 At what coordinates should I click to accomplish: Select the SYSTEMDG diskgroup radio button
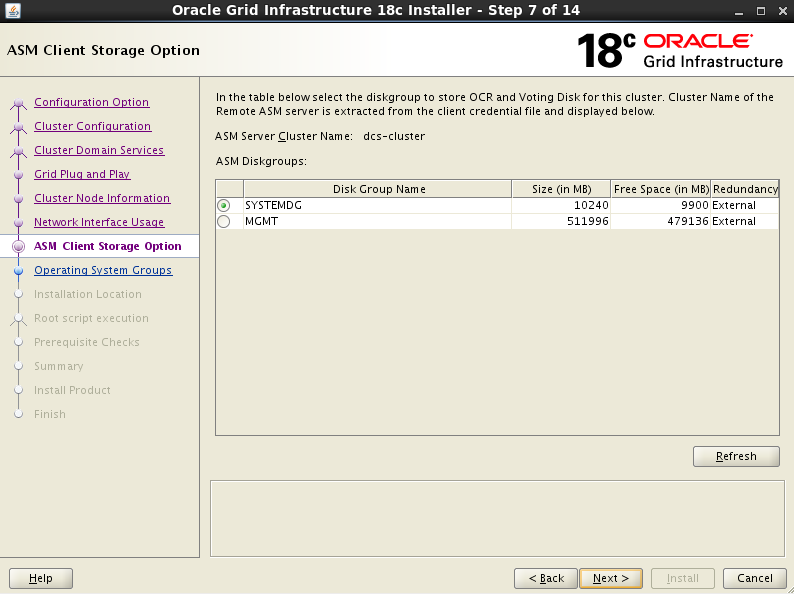pos(223,206)
